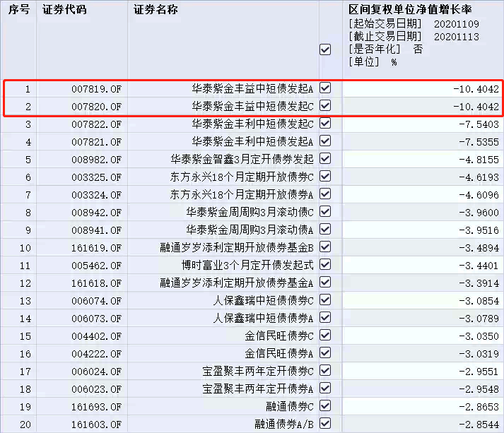504x433 pixels.
Task: Sort by the 证券名称 column header
Action: pyautogui.click(x=156, y=10)
